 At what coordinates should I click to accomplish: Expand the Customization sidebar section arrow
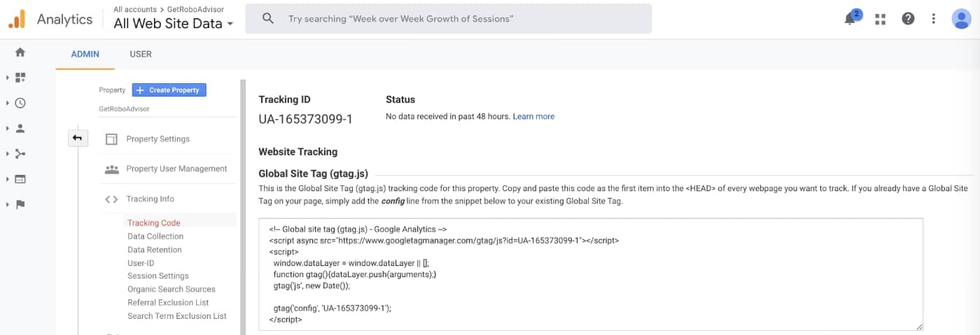tap(7, 78)
